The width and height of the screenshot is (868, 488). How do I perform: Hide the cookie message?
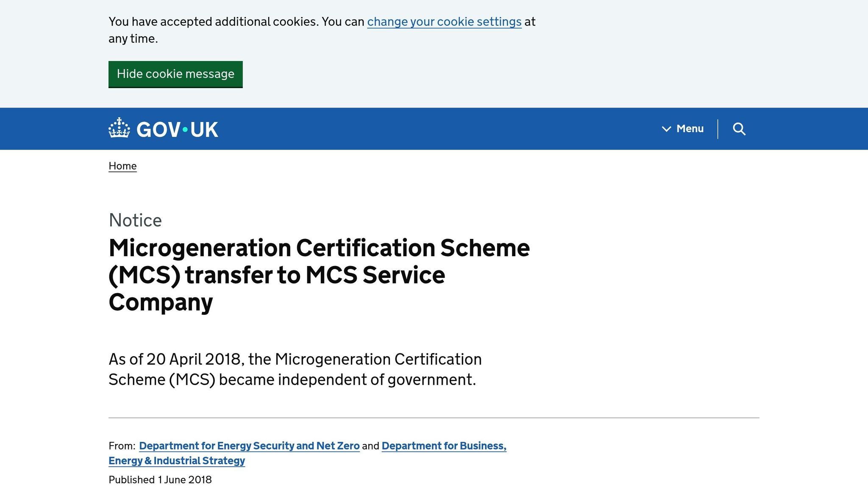click(175, 74)
